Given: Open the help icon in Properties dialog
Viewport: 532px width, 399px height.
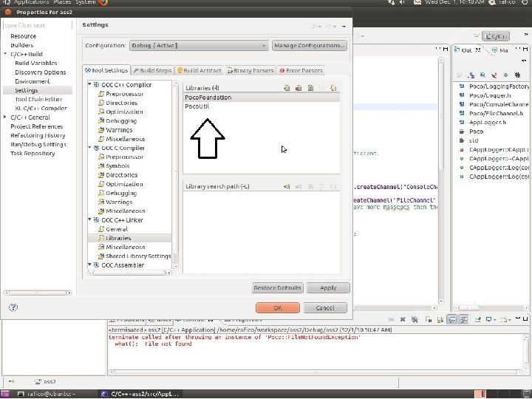Looking at the screenshot, I should pos(13,307).
